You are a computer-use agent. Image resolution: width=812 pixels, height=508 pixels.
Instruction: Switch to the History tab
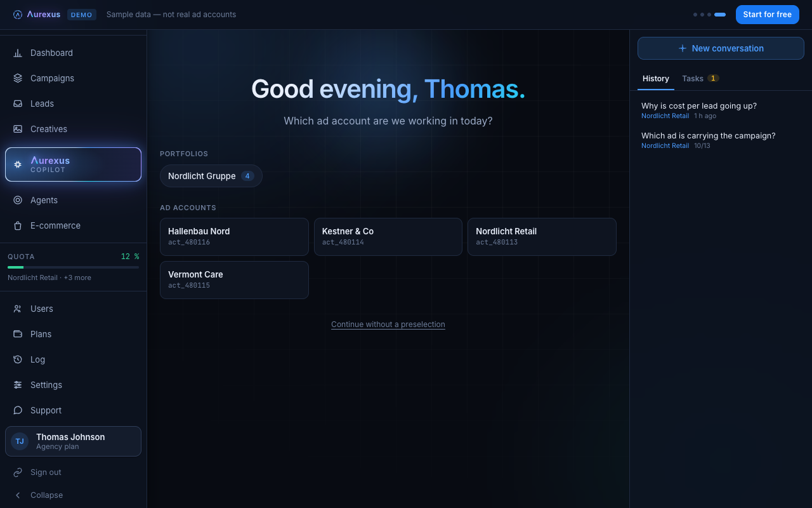click(656, 79)
